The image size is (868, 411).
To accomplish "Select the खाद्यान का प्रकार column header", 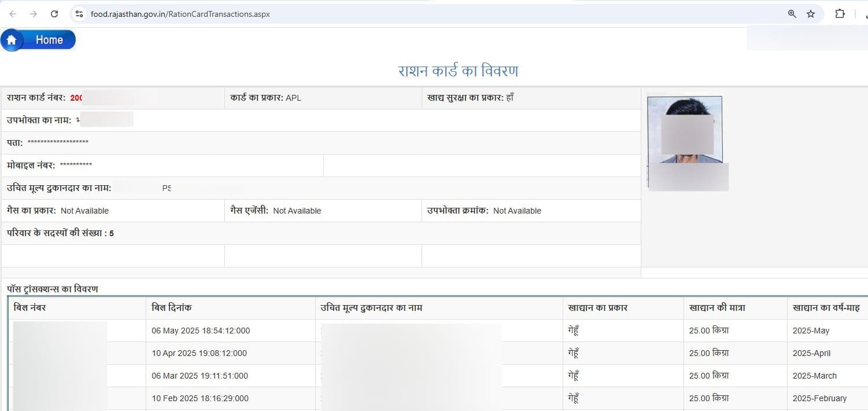I will coord(597,308).
